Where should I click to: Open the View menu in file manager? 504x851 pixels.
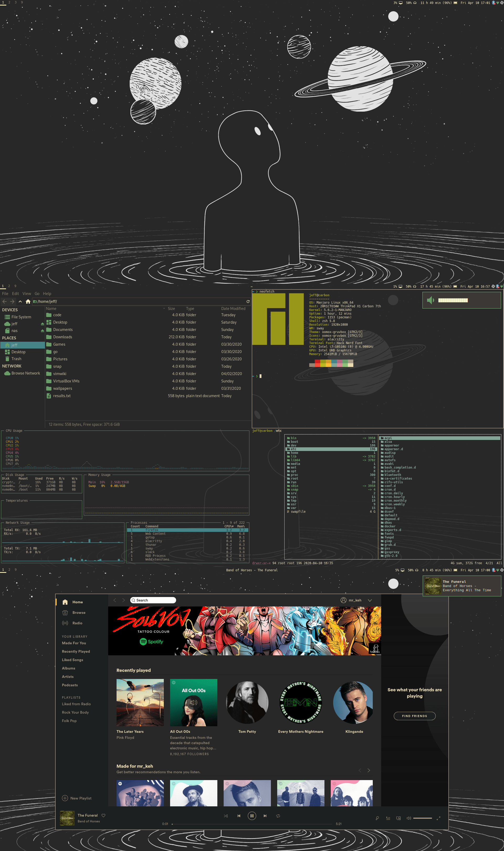pos(27,294)
